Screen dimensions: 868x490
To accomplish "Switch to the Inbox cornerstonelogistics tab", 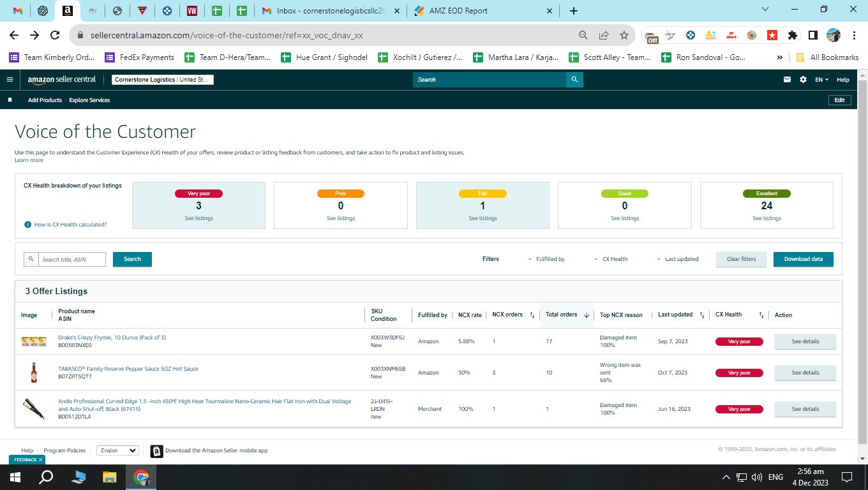I will click(x=332, y=11).
